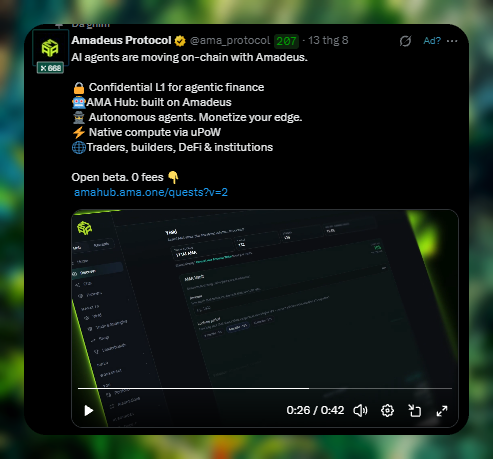Open the Amadeus Protocol account name
Screen dimensions: 493x459
point(121,40)
